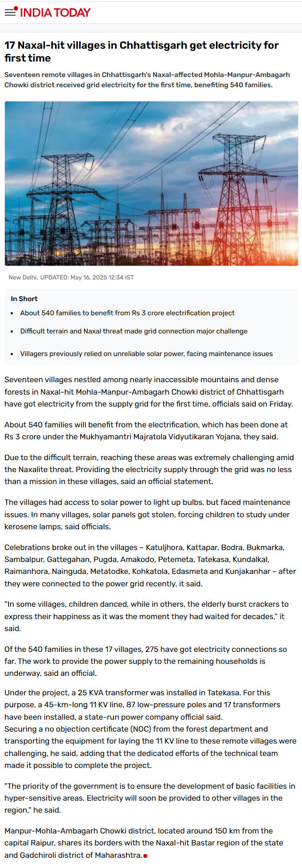302x868 pixels.
Task: Select the Rs 3 crore electrification bullet
Action: point(127,313)
